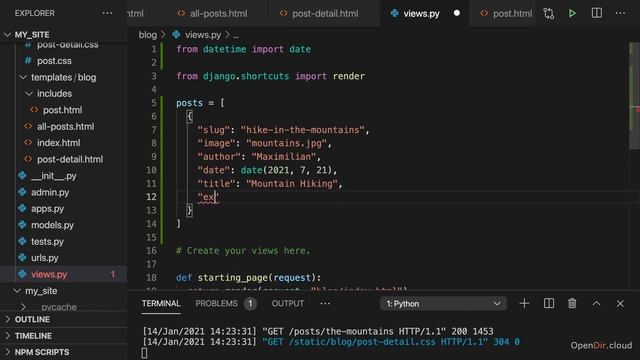Switch to the all-posts.html editor tab

tap(216, 13)
